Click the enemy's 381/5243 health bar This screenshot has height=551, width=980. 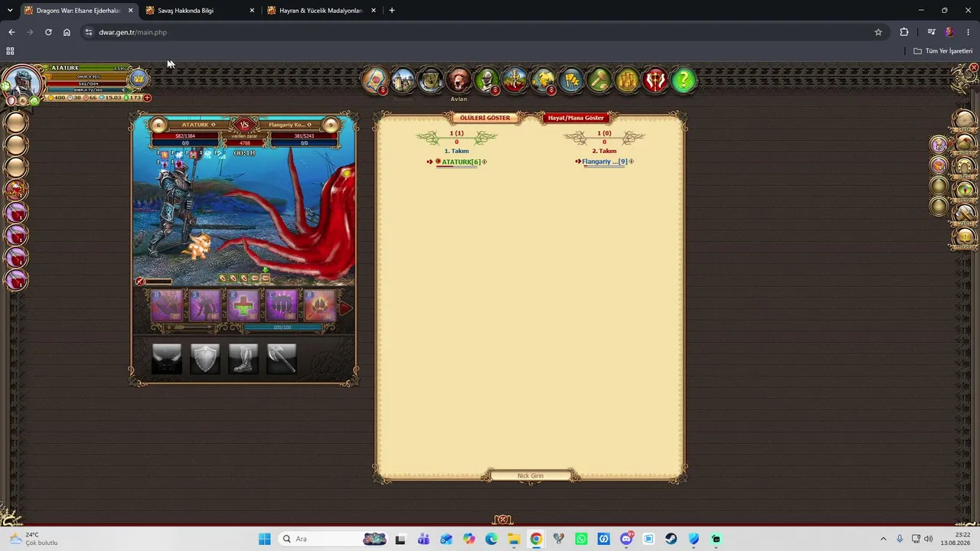(304, 136)
